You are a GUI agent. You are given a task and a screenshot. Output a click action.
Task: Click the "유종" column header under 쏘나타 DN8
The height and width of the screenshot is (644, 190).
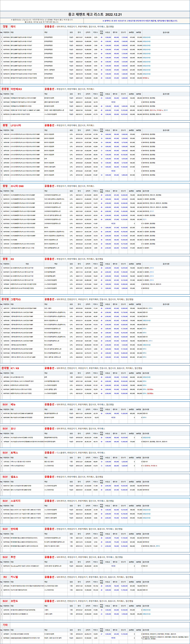(x=71, y=191)
